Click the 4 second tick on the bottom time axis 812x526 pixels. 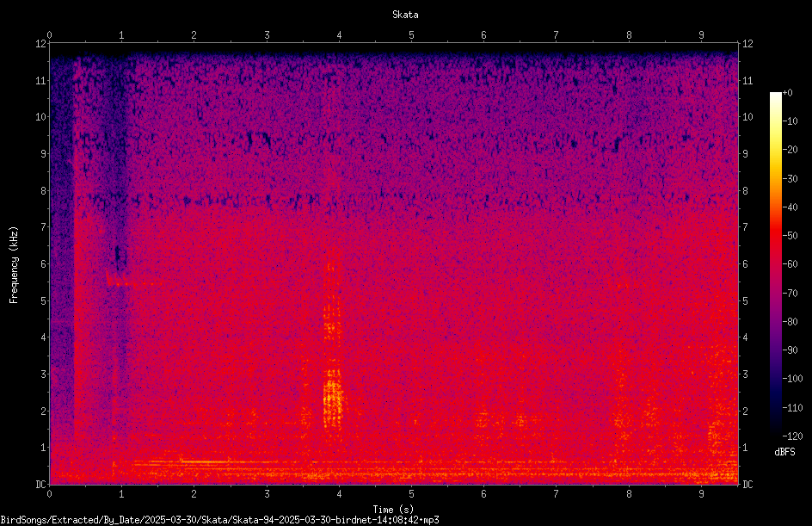point(339,494)
